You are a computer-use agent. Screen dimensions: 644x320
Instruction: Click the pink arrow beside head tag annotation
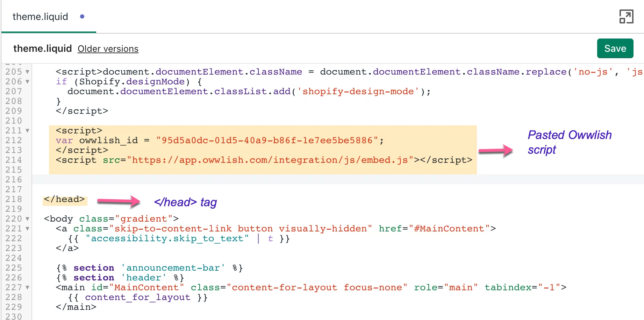[119, 201]
